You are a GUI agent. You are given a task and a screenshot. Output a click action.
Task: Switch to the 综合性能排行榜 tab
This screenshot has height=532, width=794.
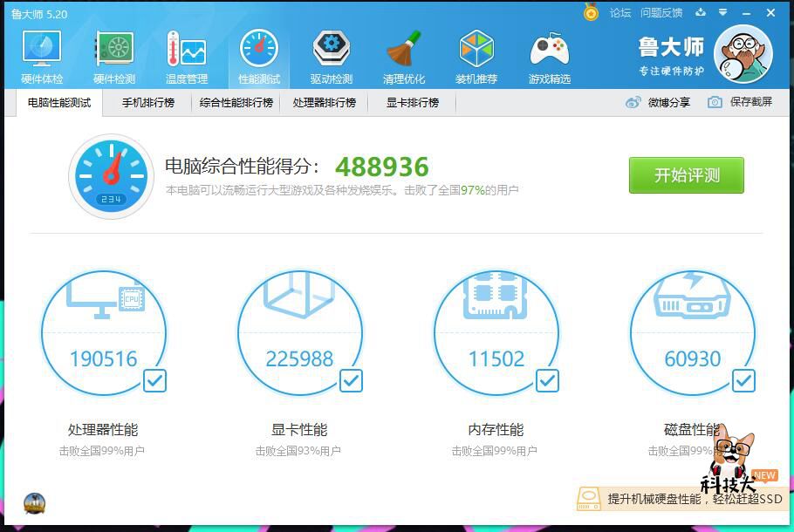point(236,103)
